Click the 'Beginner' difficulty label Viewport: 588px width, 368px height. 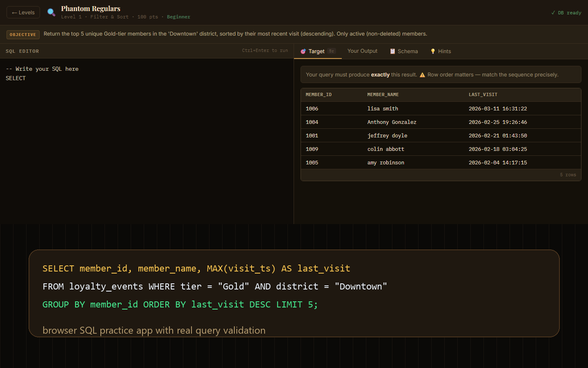pos(178,17)
